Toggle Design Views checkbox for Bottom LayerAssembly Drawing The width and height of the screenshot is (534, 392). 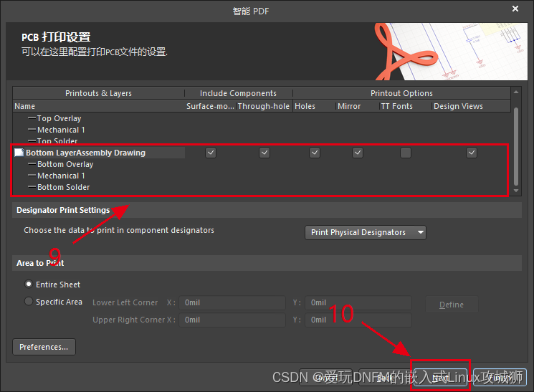[x=472, y=153]
